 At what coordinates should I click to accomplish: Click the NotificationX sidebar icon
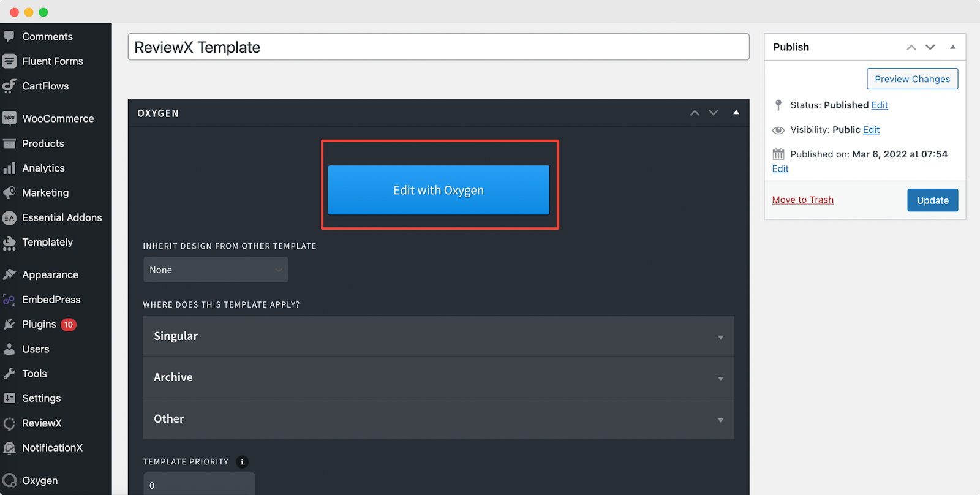tap(9, 448)
